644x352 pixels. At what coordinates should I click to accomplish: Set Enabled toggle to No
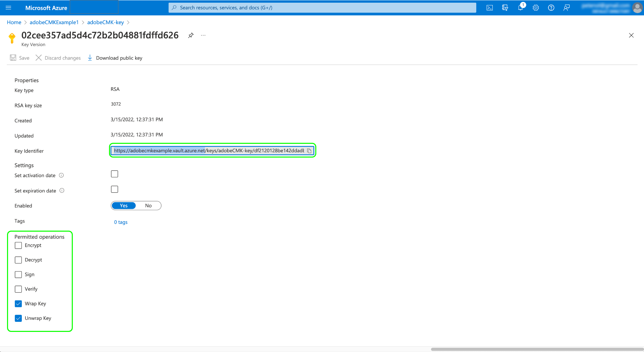tap(148, 206)
